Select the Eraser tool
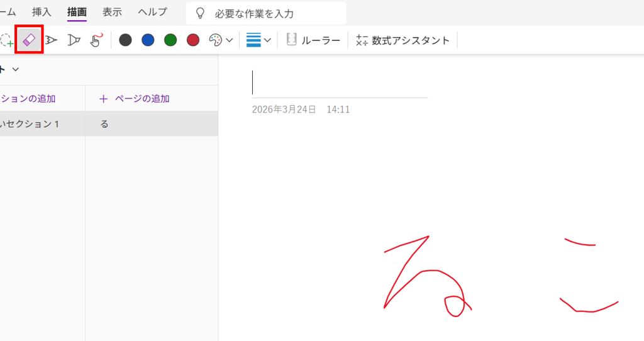Image resolution: width=644 pixels, height=341 pixels. click(x=29, y=40)
